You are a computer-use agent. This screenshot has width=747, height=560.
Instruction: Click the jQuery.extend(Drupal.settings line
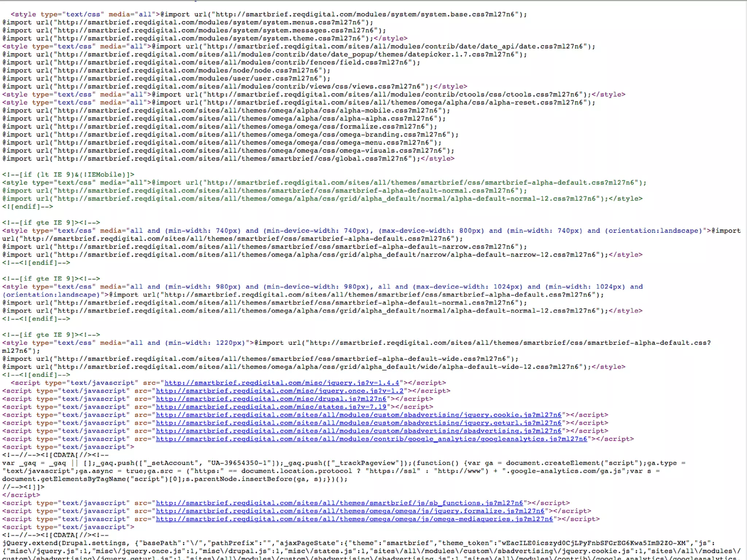(359, 543)
